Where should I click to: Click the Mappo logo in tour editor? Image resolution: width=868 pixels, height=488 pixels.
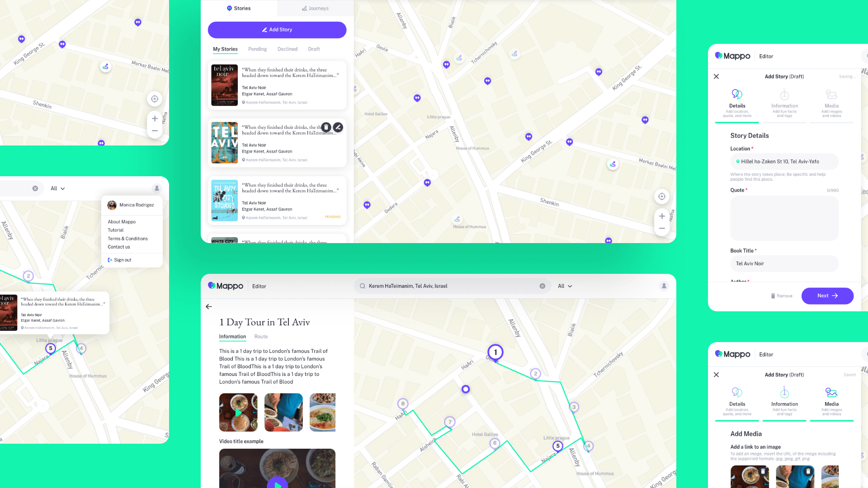coord(225,286)
